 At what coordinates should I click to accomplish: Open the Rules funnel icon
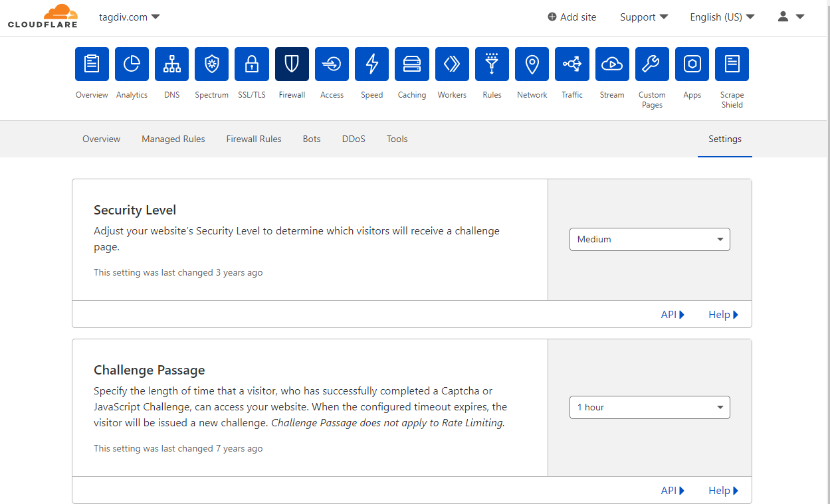coord(492,64)
